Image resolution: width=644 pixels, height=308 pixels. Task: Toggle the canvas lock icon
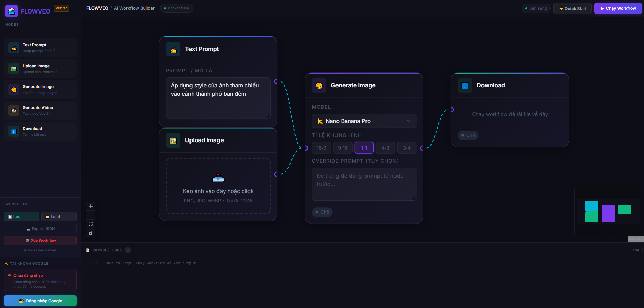90,233
